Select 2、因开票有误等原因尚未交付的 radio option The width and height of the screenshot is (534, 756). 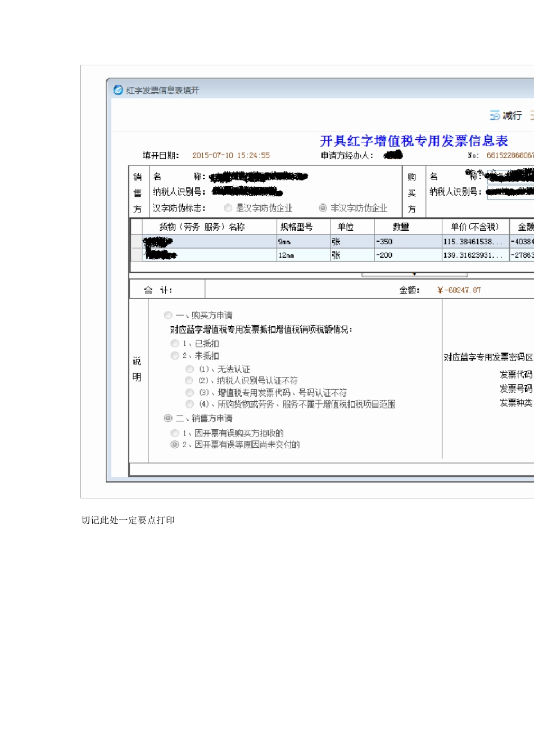pyautogui.click(x=175, y=444)
